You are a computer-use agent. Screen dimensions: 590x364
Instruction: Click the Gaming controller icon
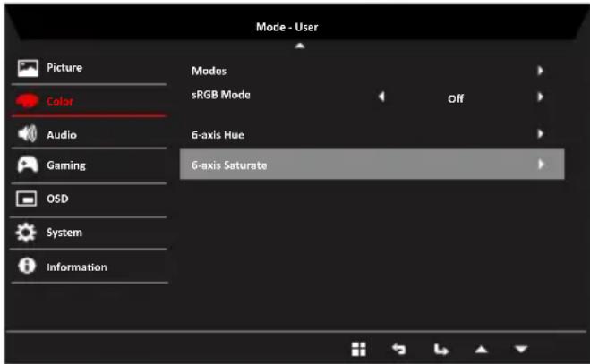coord(28,165)
